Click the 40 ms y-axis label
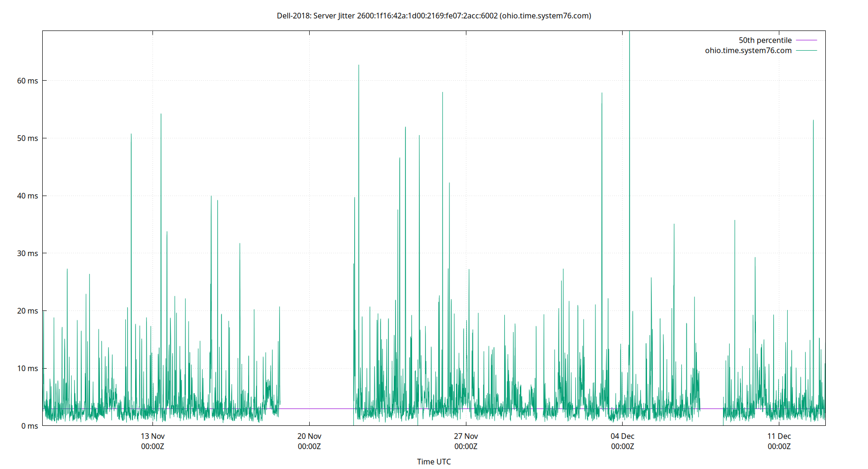 click(26, 196)
